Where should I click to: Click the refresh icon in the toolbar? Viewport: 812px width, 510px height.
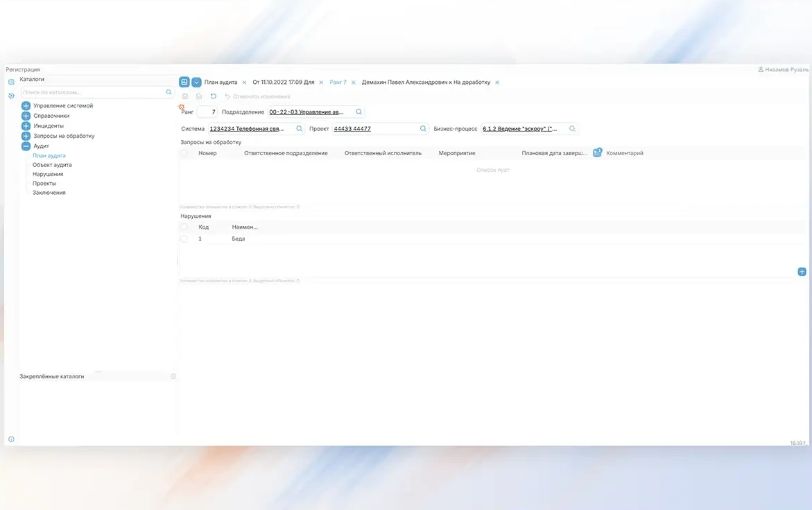click(x=213, y=96)
